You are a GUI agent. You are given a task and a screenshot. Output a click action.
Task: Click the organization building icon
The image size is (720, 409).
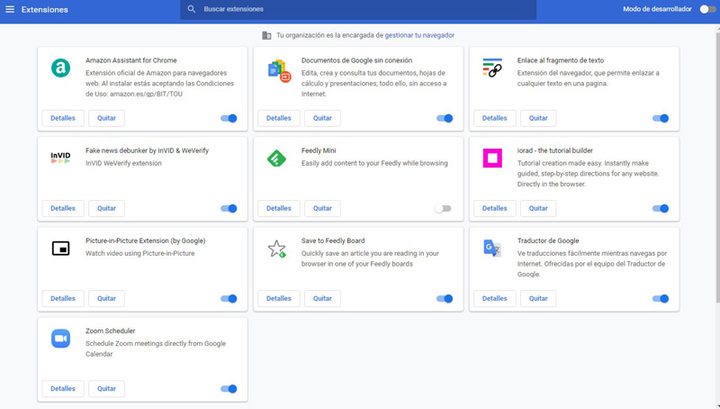tap(266, 35)
